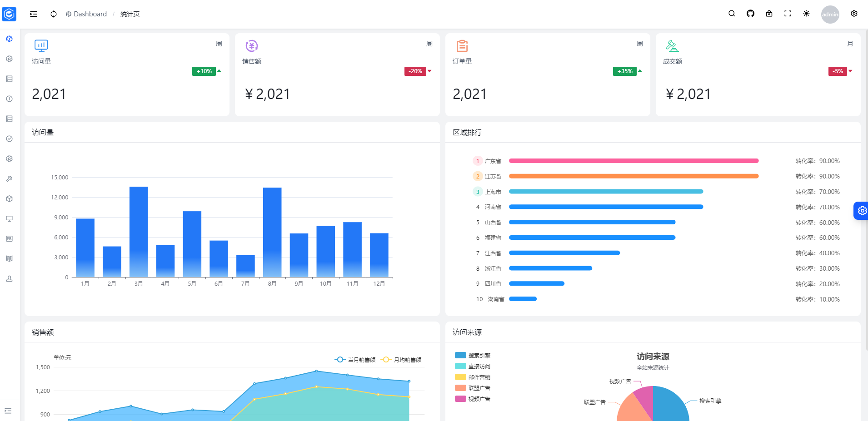Click the 浙江省 conversion rate 30.00%
Image resolution: width=868 pixels, height=421 pixels.
click(x=818, y=268)
